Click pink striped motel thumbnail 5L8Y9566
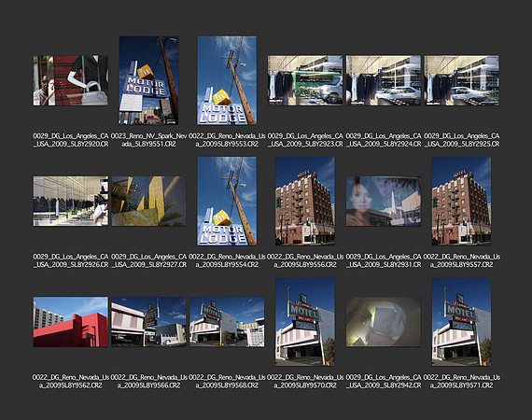Screen dimensions: 532x420 148,322
